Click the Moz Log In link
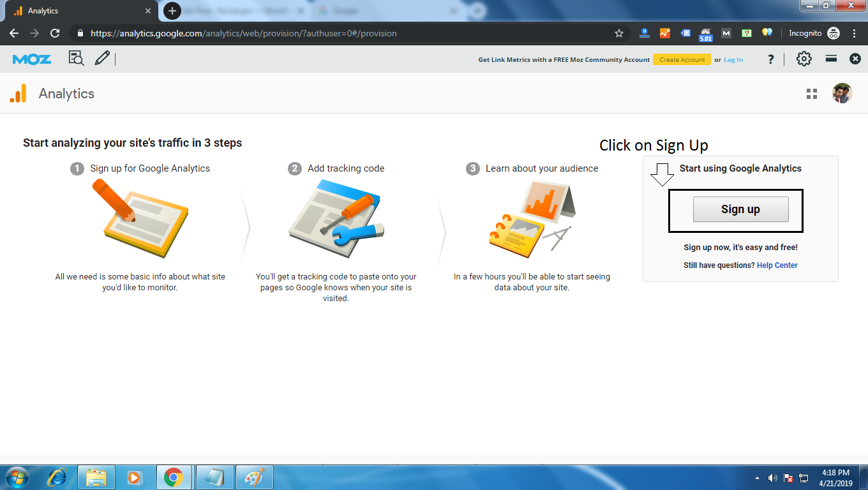 tap(733, 59)
